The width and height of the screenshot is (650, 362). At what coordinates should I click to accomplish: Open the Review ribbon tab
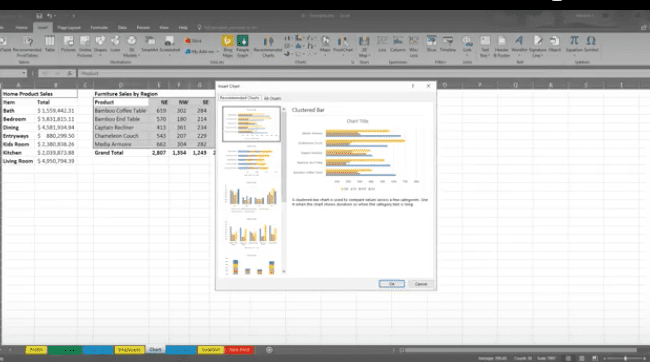click(143, 28)
